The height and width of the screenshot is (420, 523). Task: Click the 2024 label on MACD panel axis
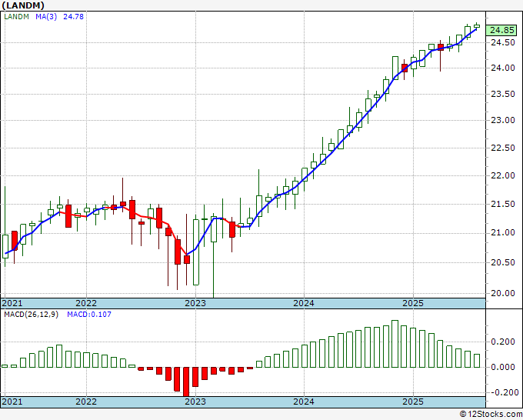(x=304, y=402)
